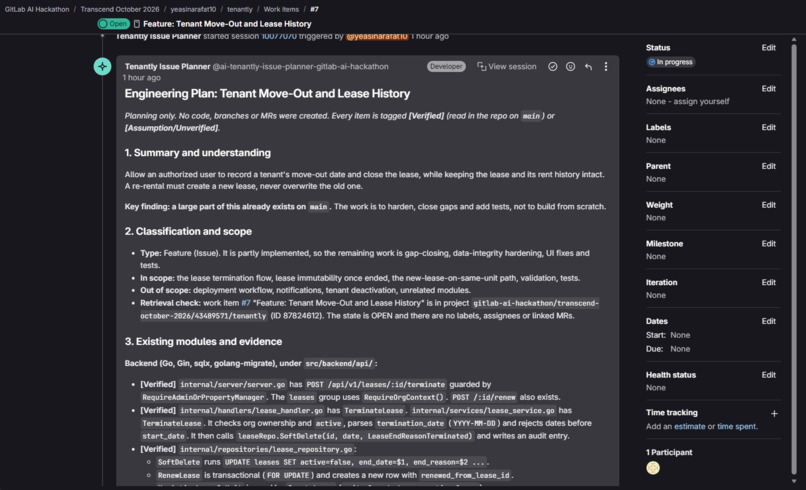806x490 pixels.
Task: Edit the Iteration field
Action: point(768,282)
